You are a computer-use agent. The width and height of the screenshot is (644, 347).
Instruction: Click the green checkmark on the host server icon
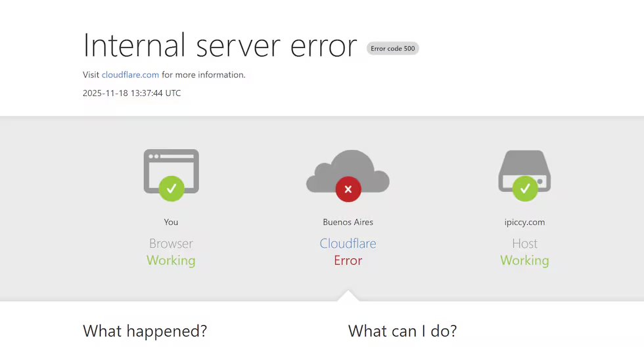click(x=524, y=189)
